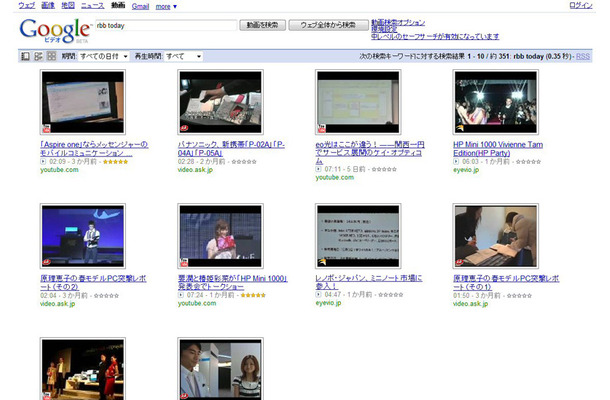This screenshot has height=400, width=610.
Task: Open bottom-row man and woman thumbnail
Action: [221, 369]
